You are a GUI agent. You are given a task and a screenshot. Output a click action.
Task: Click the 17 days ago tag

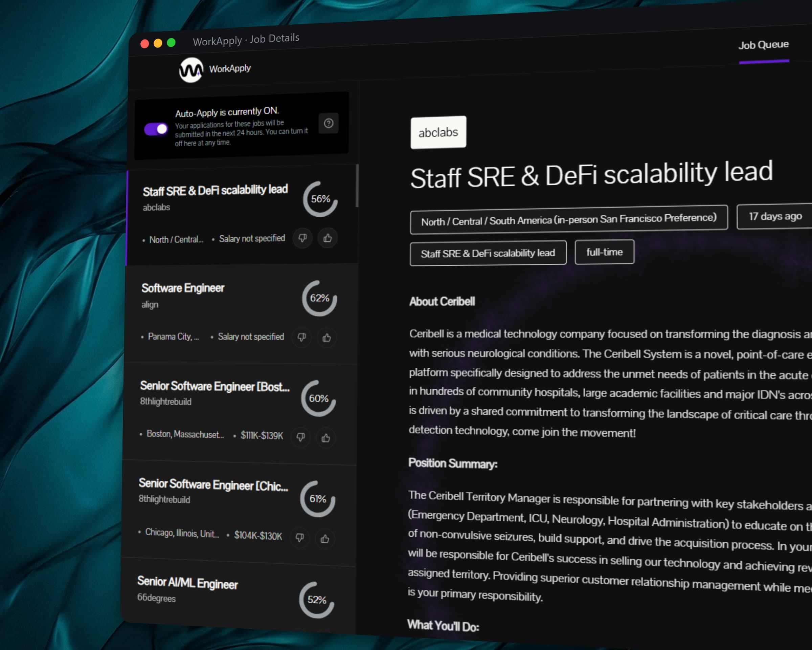tap(775, 216)
